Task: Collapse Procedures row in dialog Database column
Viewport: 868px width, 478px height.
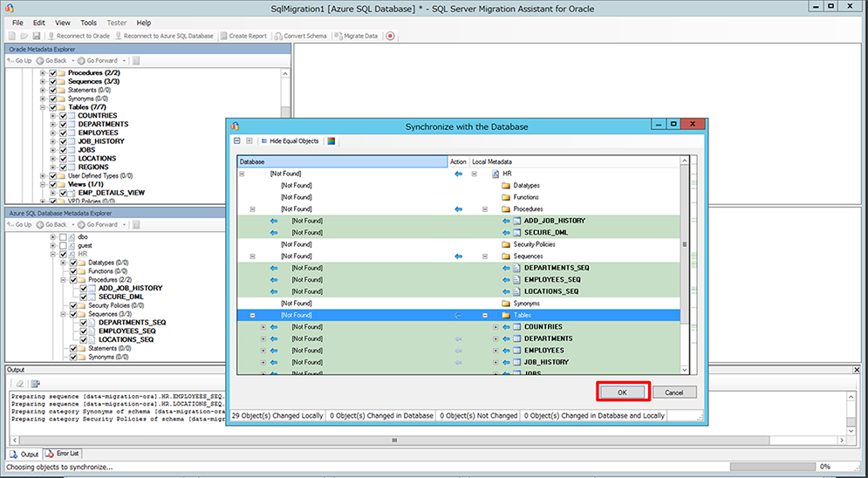Action: click(x=252, y=209)
